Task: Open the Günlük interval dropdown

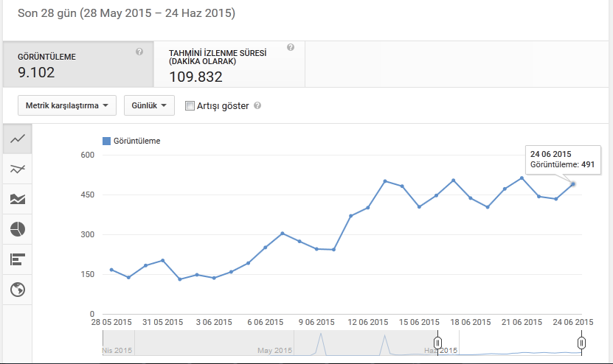Action: tap(149, 105)
